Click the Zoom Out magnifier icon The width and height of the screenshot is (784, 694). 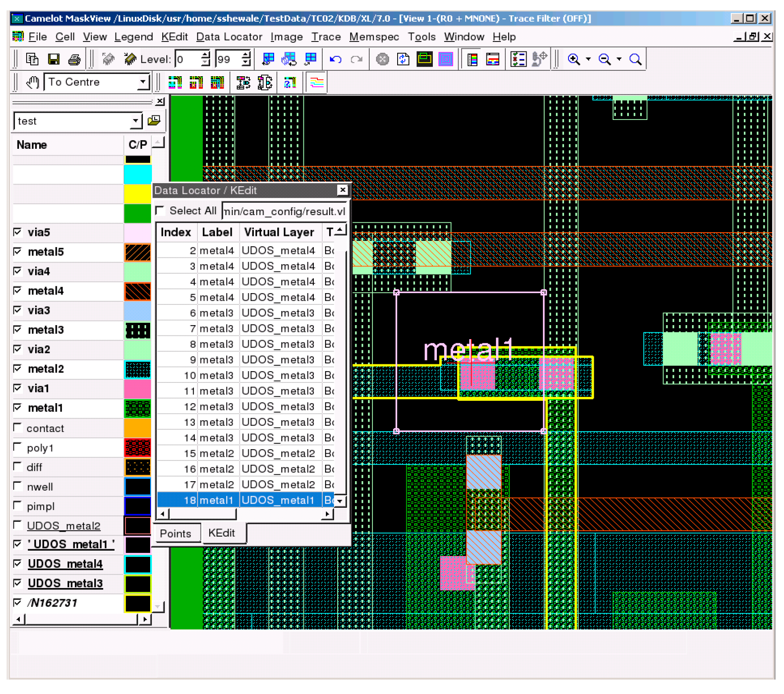coord(604,60)
